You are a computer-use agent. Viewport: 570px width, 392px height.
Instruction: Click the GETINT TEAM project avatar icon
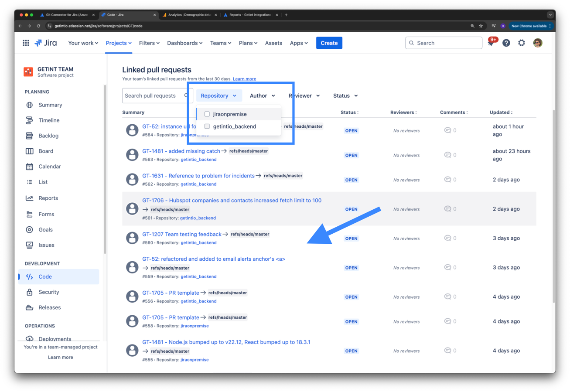28,72
